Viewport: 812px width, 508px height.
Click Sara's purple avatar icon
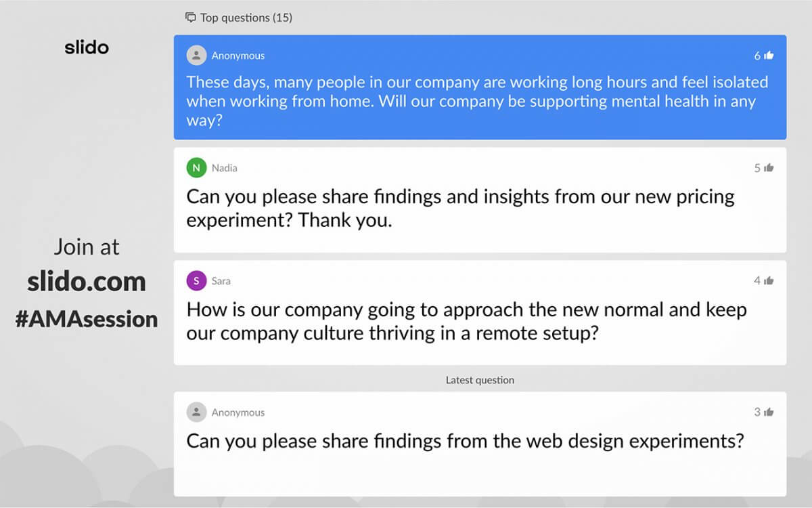pyautogui.click(x=196, y=280)
